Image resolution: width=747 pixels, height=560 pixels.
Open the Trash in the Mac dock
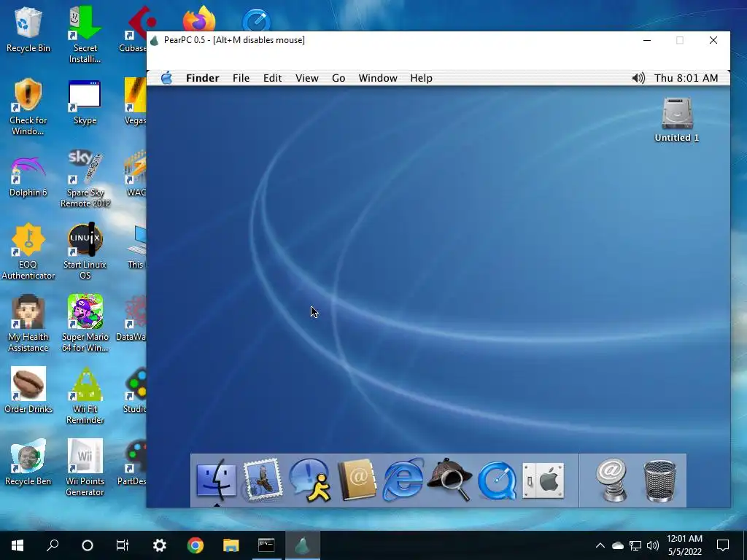pos(659,481)
